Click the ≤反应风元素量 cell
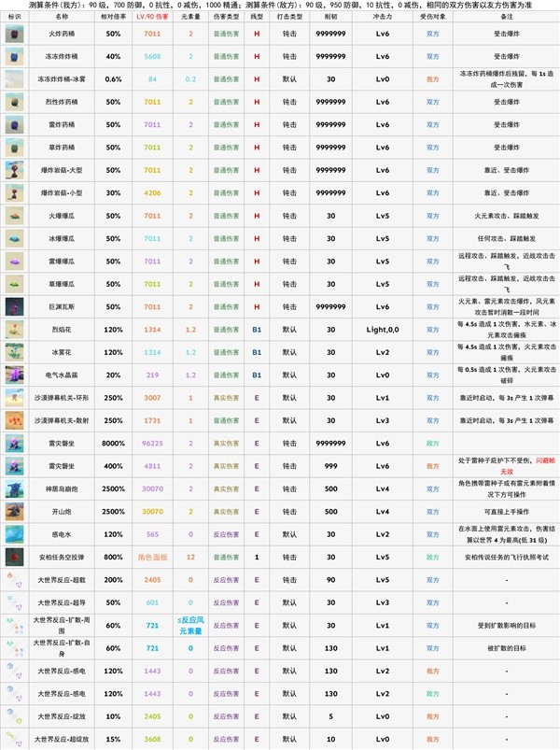The image size is (560, 750). 190,626
